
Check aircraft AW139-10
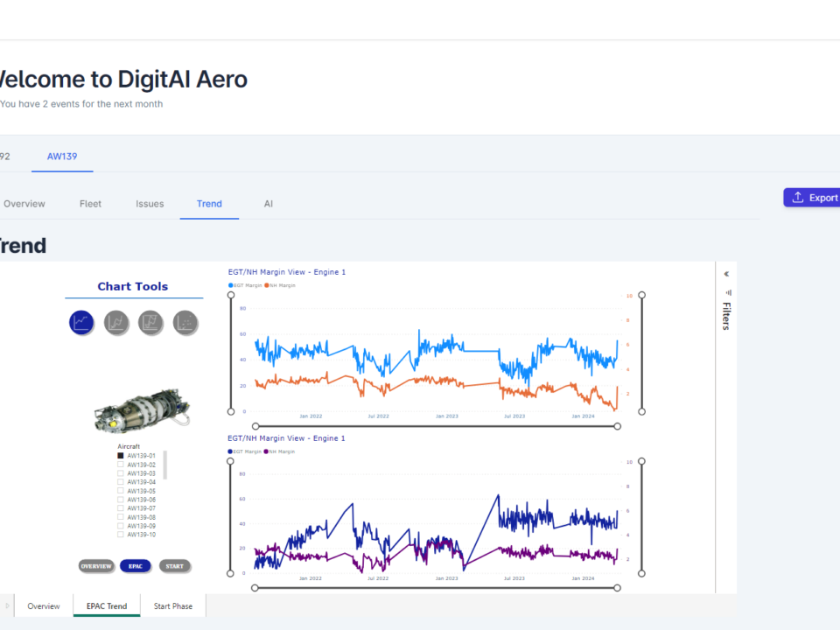[121, 535]
